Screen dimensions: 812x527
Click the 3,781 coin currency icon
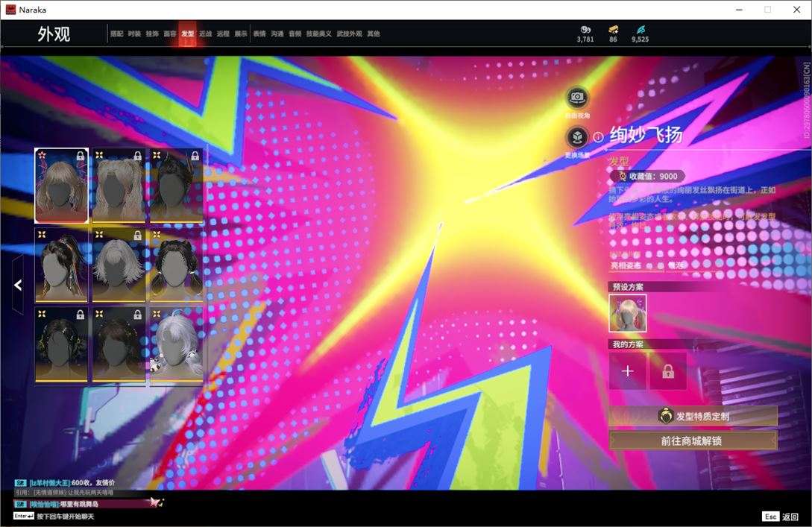click(585, 30)
